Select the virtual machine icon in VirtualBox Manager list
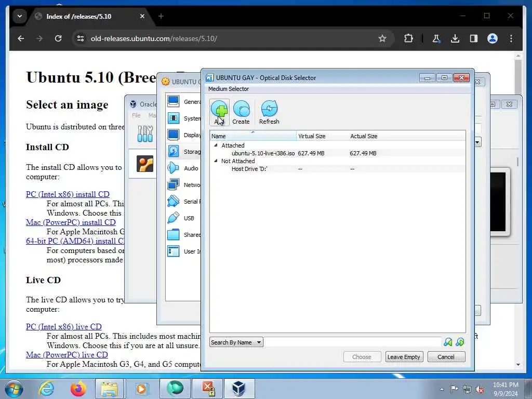This screenshot has width=532, height=399. coord(145,164)
